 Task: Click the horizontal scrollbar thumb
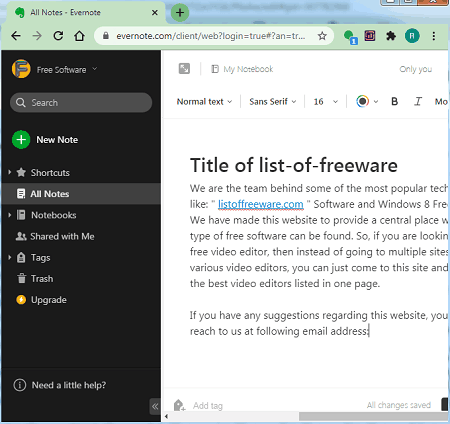point(373,416)
